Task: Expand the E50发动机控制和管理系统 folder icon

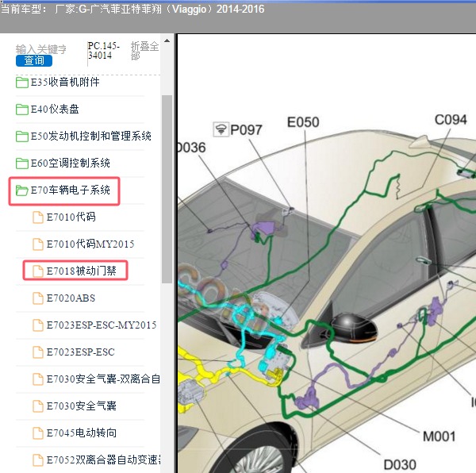Action: pyautogui.click(x=22, y=137)
